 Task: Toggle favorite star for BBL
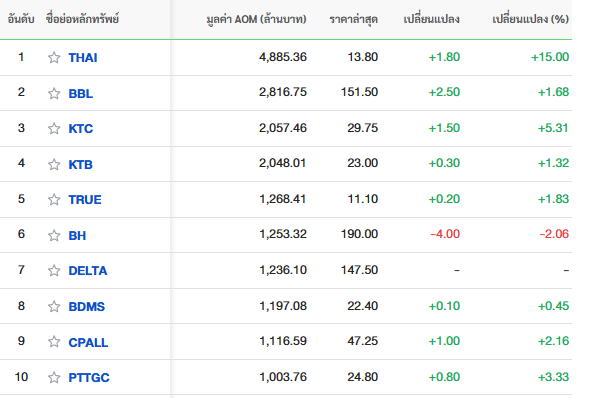click(54, 93)
